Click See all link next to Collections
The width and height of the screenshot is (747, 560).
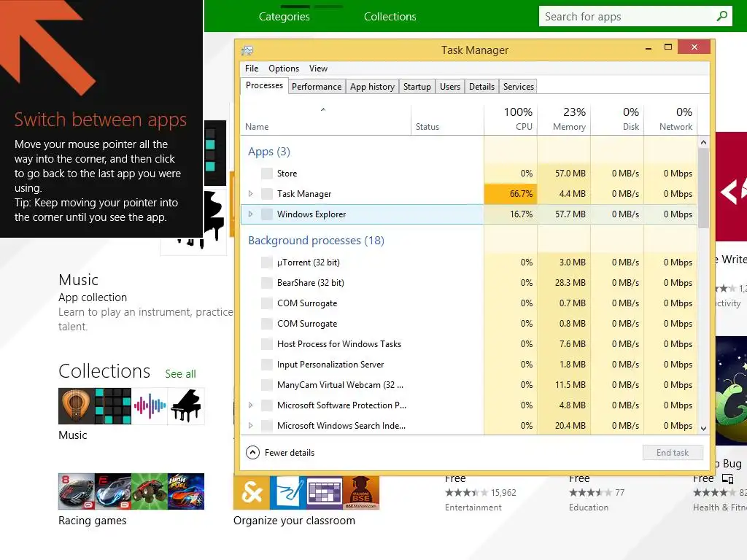point(180,374)
